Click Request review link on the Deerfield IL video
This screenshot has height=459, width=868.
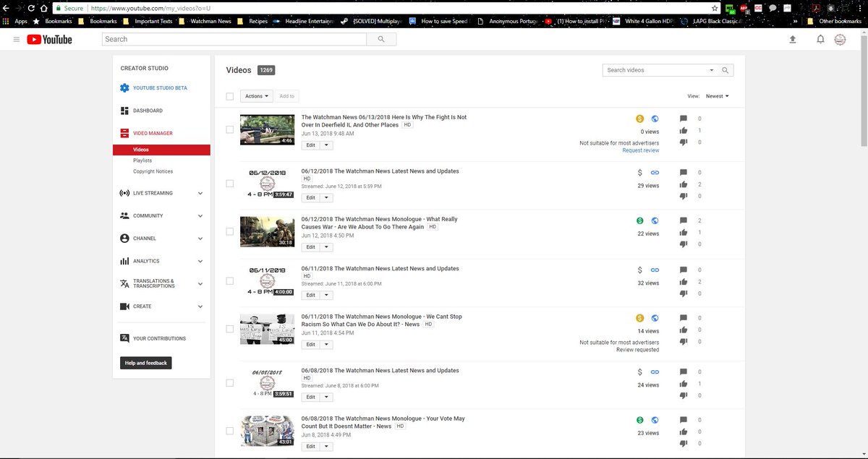[641, 150]
